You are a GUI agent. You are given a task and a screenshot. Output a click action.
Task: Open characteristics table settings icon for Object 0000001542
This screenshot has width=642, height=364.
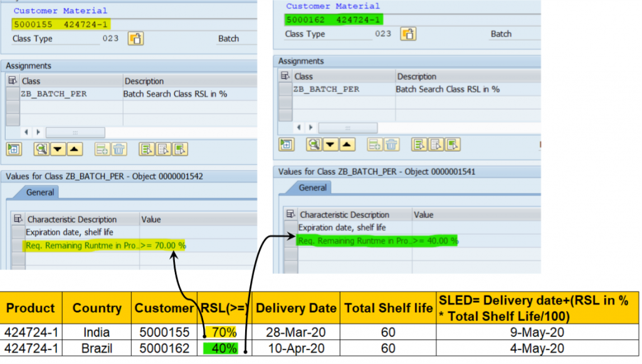click(x=18, y=219)
